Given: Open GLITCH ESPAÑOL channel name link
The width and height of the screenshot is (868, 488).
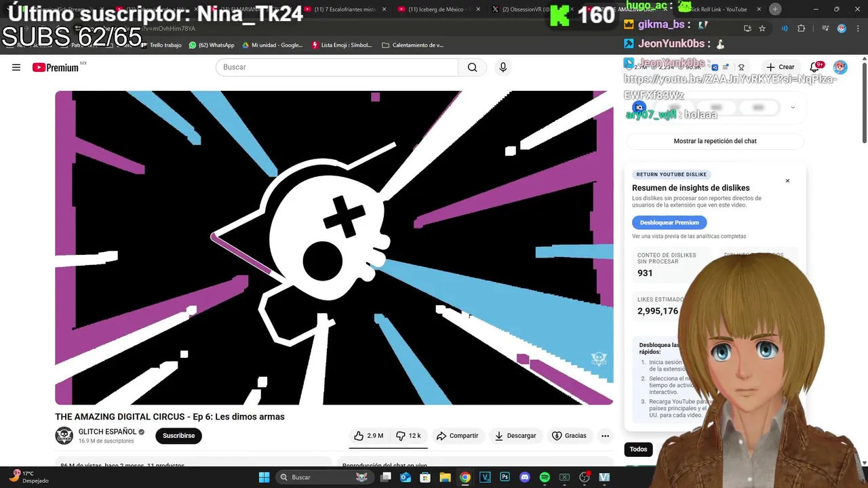Looking at the screenshot, I should (x=107, y=432).
